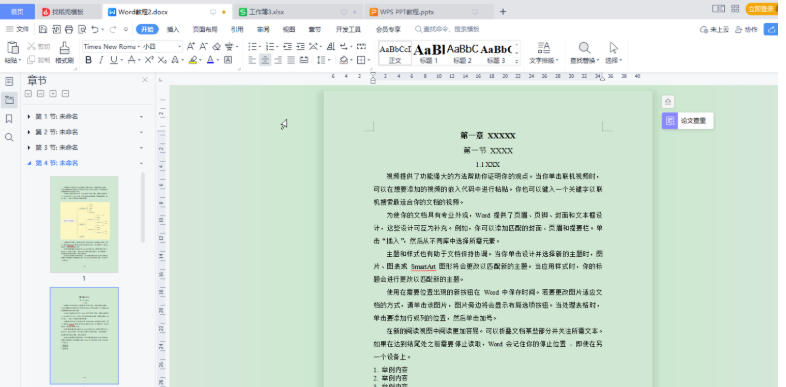The height and width of the screenshot is (387, 786).
Task: Toggle right text alignment
Action: [x=278, y=60]
